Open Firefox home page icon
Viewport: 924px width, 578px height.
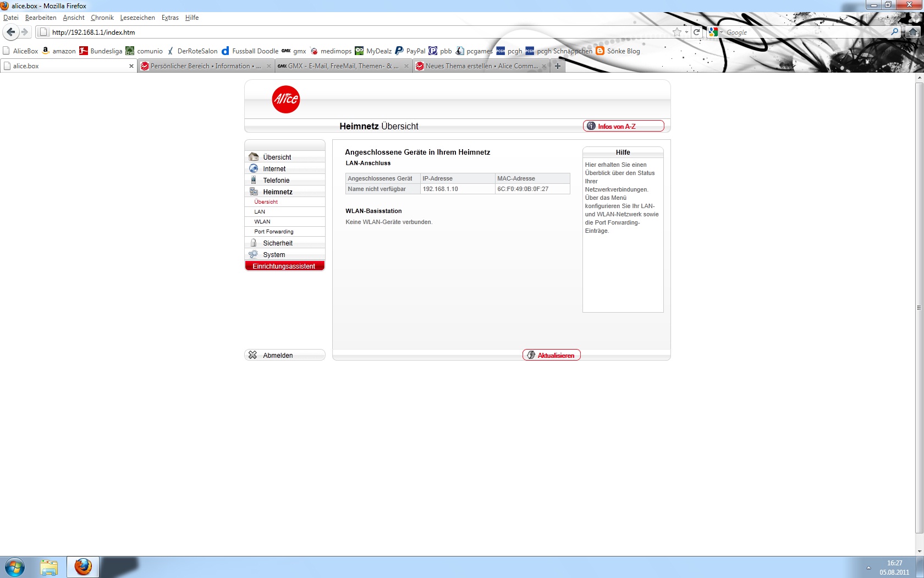coord(913,32)
